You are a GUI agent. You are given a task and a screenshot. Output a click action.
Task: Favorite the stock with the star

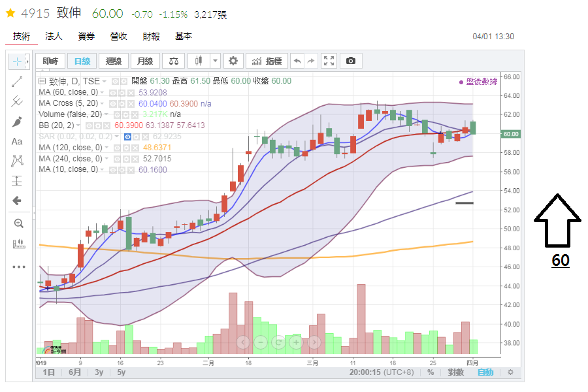[x=10, y=13]
